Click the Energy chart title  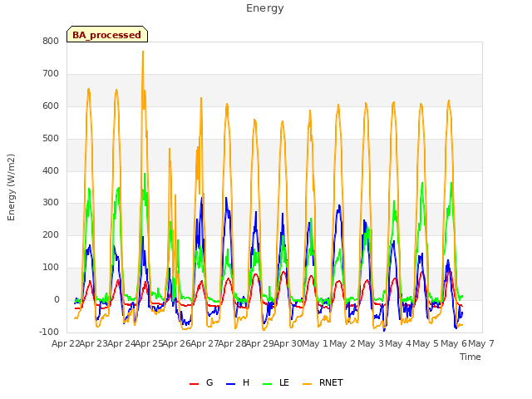[265, 8]
